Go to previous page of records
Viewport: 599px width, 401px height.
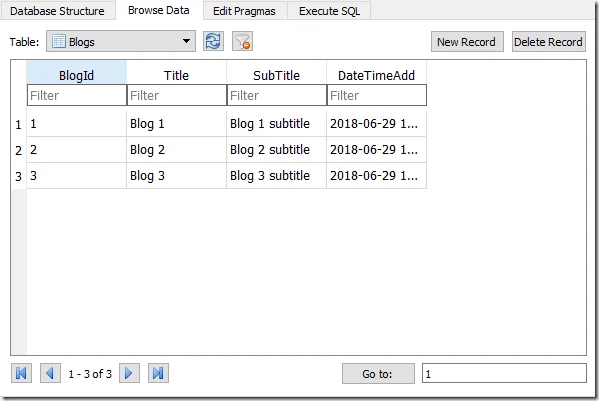pyautogui.click(x=50, y=373)
